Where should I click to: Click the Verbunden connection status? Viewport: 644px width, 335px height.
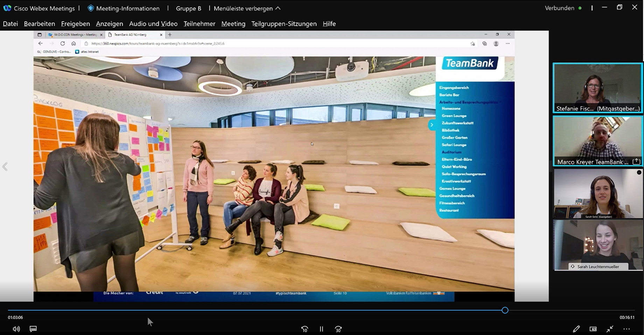coord(563,8)
